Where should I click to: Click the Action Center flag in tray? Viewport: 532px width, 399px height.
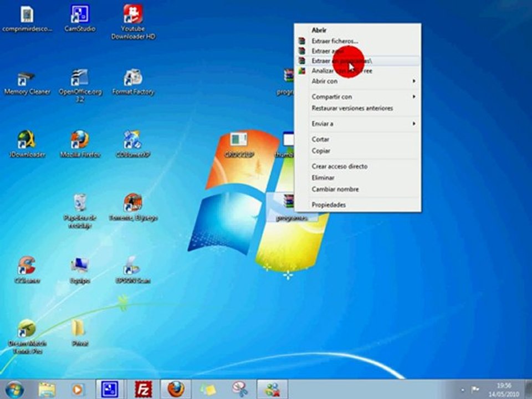click(475, 389)
